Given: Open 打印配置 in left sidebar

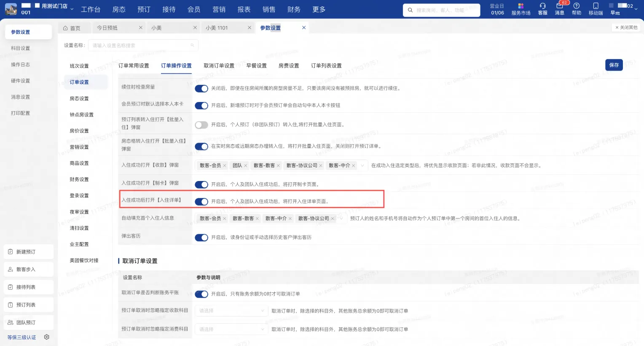Looking at the screenshot, I should (x=20, y=114).
